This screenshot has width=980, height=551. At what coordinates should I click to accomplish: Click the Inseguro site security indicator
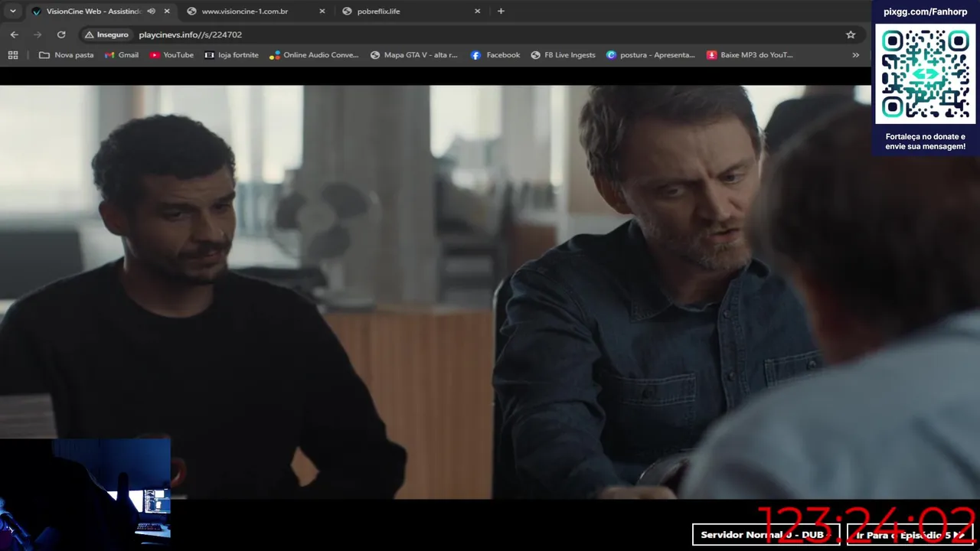106,34
